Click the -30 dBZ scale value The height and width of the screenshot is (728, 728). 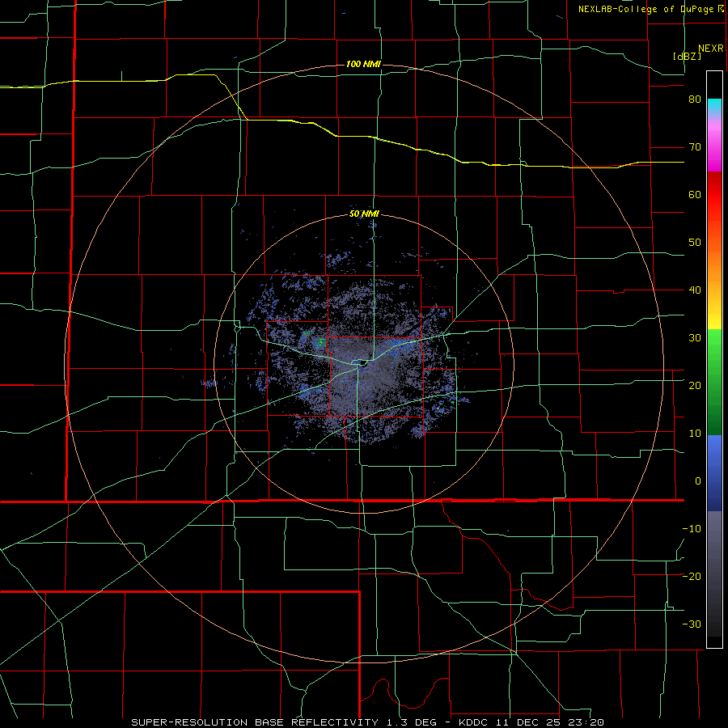point(692,624)
